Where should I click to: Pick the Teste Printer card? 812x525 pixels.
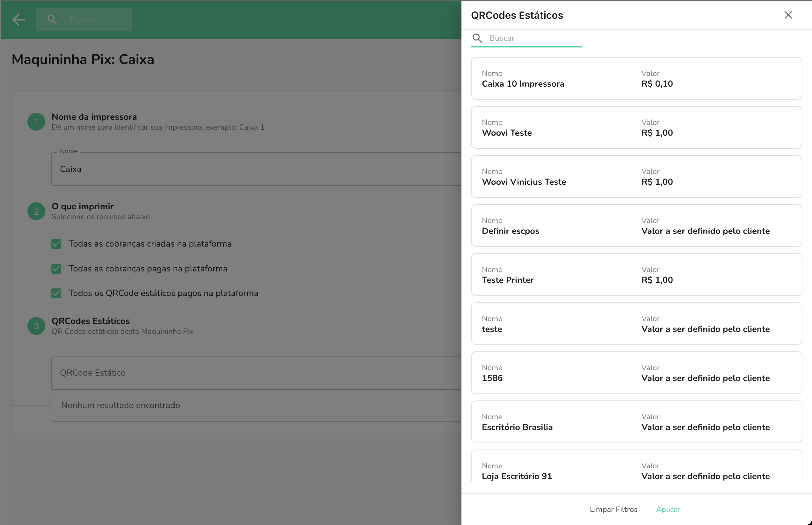(636, 275)
